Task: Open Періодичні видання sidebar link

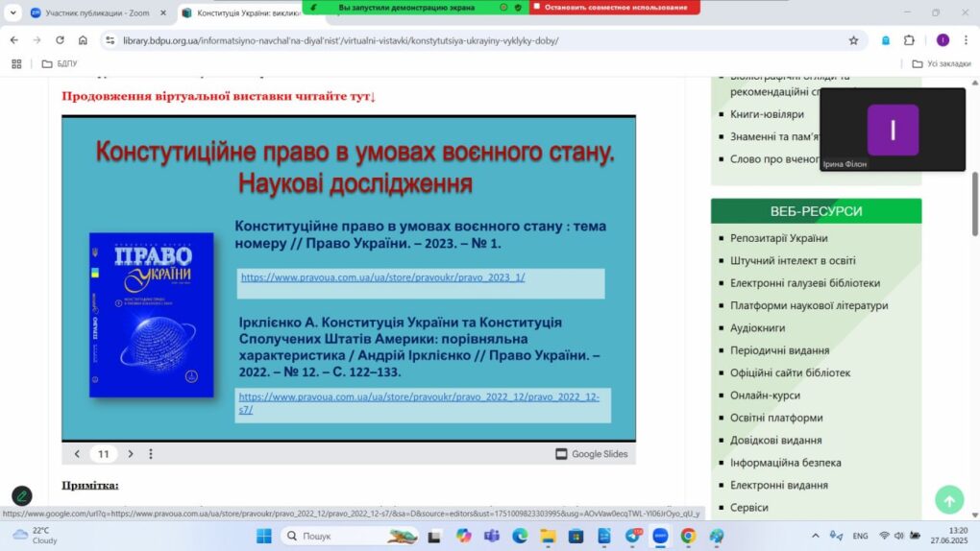Action: tap(779, 350)
